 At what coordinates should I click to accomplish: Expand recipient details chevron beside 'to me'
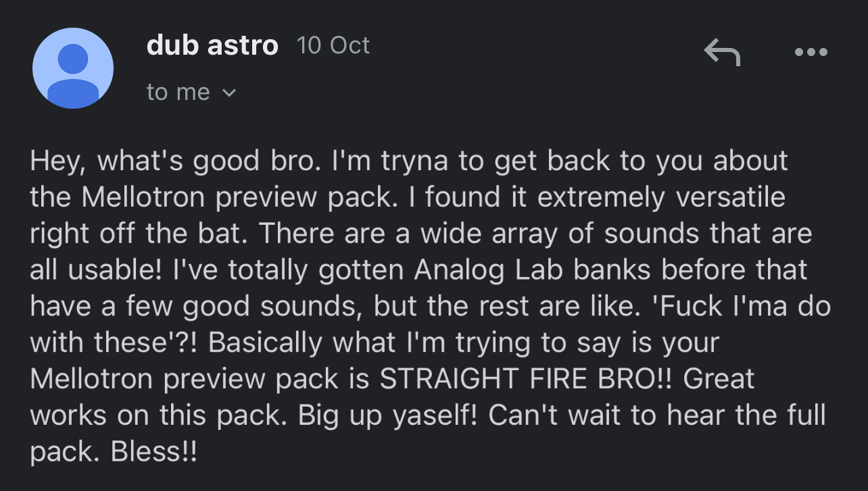coord(229,93)
